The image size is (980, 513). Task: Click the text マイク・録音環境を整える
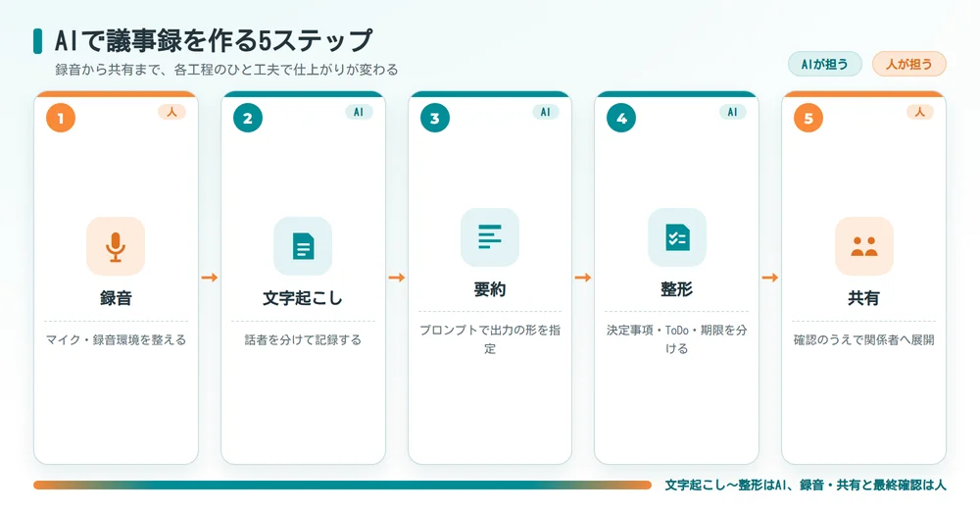(116, 339)
